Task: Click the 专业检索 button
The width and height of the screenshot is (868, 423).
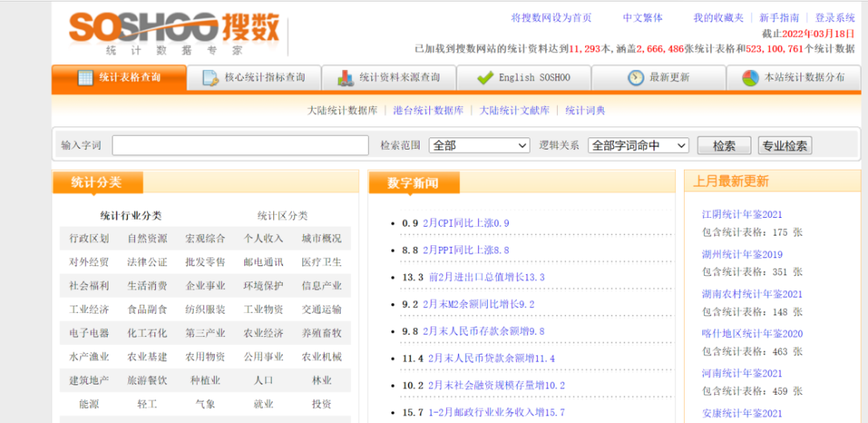Action: click(785, 146)
